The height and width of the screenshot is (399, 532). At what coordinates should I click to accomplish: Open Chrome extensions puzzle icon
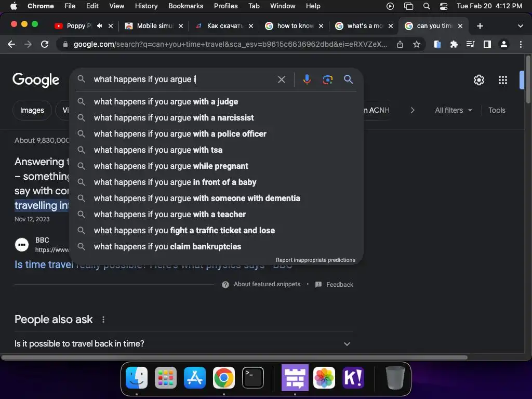click(454, 44)
